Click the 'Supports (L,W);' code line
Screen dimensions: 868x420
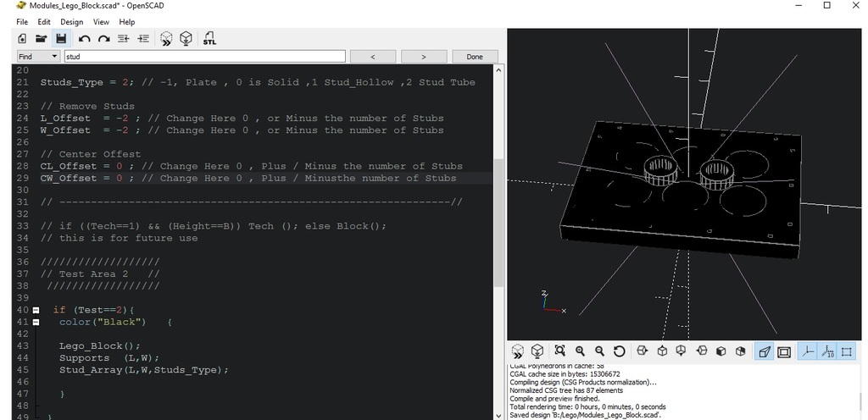109,358
